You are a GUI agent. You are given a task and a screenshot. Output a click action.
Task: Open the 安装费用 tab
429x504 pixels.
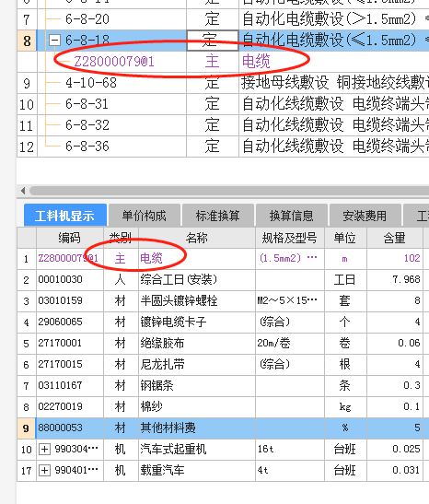click(x=365, y=215)
